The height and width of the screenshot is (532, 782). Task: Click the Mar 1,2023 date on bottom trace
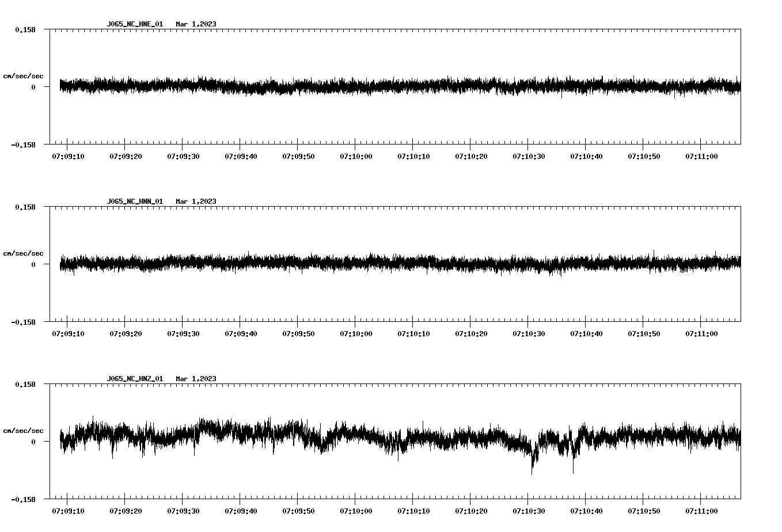(x=196, y=379)
